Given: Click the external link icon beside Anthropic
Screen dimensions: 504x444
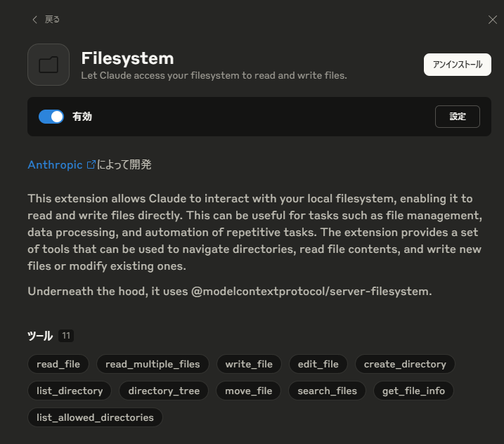Looking at the screenshot, I should pyautogui.click(x=91, y=164).
